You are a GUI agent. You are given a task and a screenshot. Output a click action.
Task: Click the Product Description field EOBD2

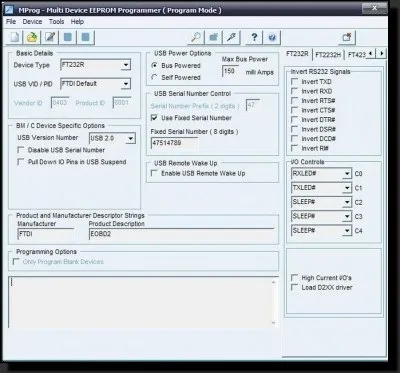[181, 234]
